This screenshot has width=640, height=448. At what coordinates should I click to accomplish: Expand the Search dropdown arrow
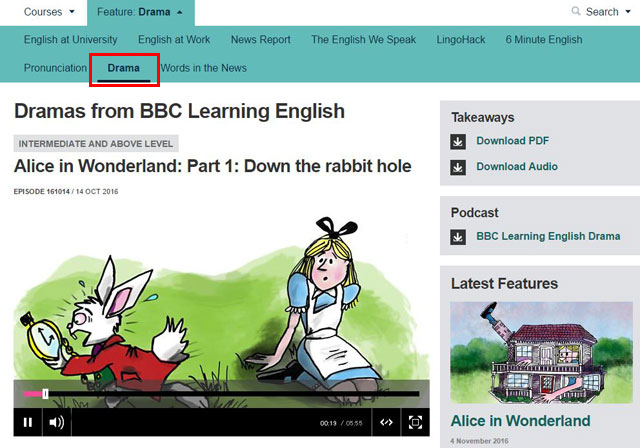[x=628, y=11]
